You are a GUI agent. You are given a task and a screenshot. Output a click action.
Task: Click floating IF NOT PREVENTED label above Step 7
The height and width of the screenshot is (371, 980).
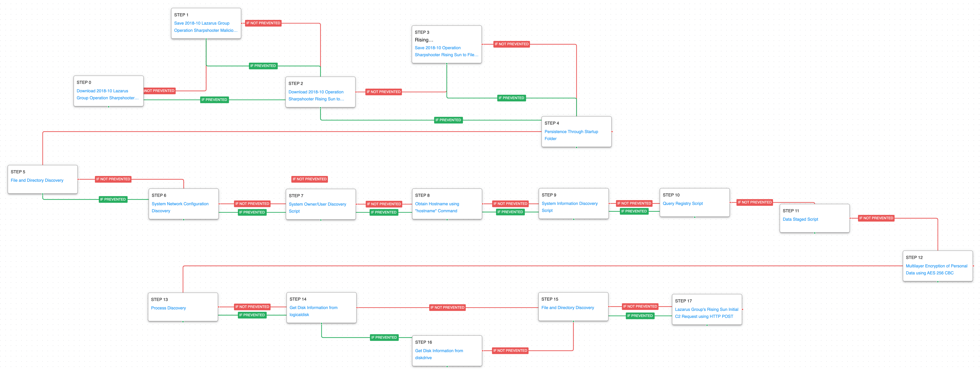[309, 179]
